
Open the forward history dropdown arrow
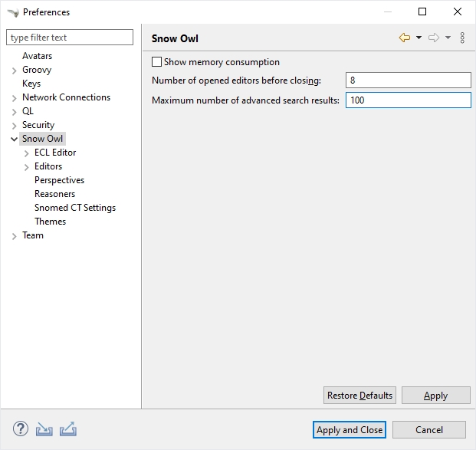click(x=448, y=38)
